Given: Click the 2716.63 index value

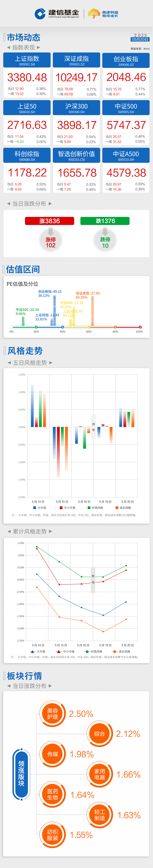Looking at the screenshot, I should click(x=27, y=125).
